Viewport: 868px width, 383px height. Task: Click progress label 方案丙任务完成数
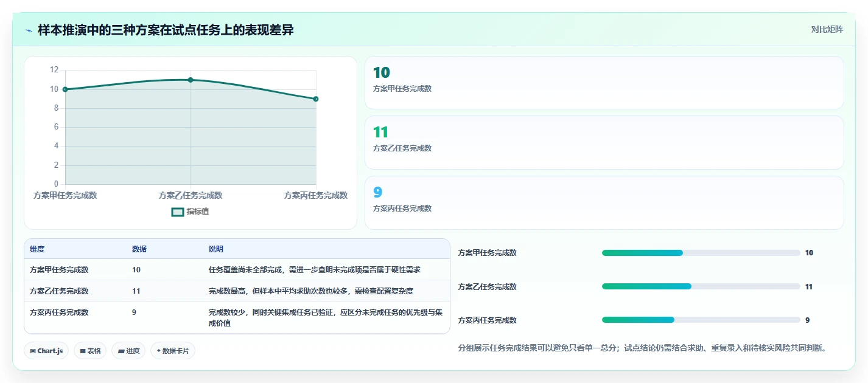pos(487,320)
